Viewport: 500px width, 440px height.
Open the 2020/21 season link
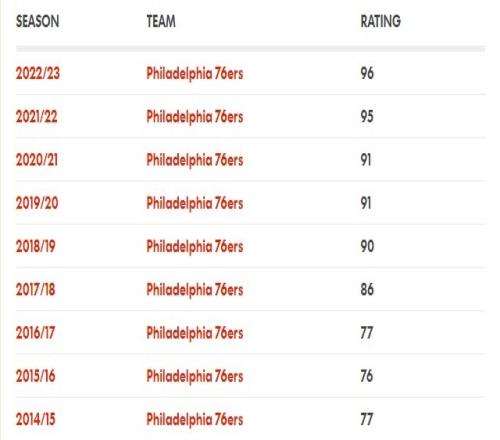(x=37, y=160)
